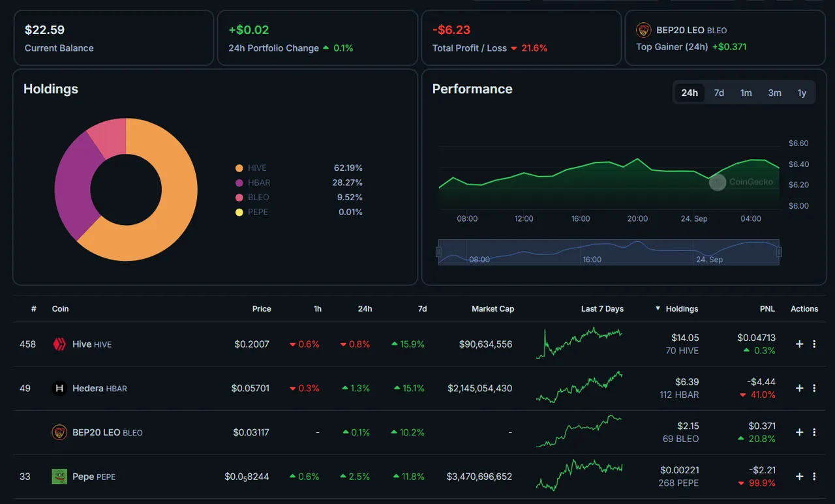Click Hive 7-day sparkline chart
Viewport: 835px width, 504px height.
(579, 344)
